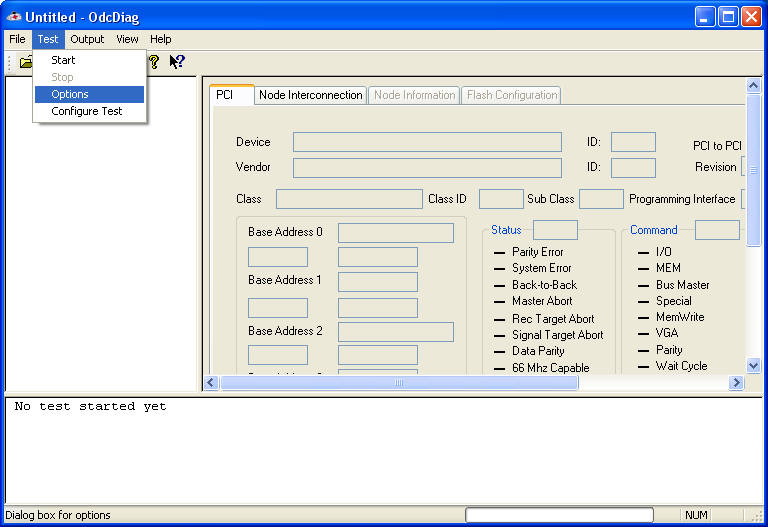This screenshot has height=527, width=768.
Task: Click the 66 Mhz Capable label
Action: click(x=551, y=368)
